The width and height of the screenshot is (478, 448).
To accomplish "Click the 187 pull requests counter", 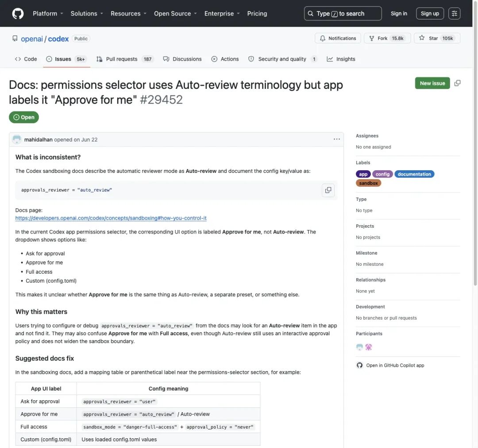I will point(147,59).
